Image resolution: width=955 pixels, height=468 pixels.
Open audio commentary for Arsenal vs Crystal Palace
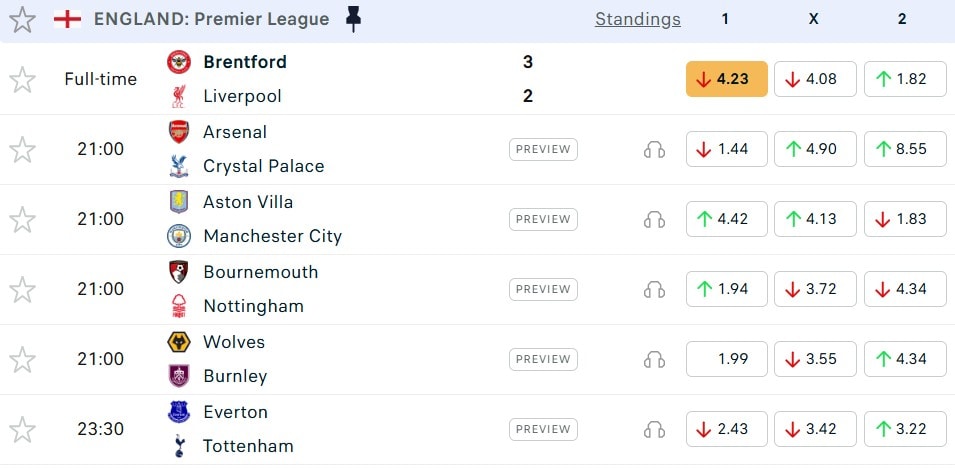[654, 149]
